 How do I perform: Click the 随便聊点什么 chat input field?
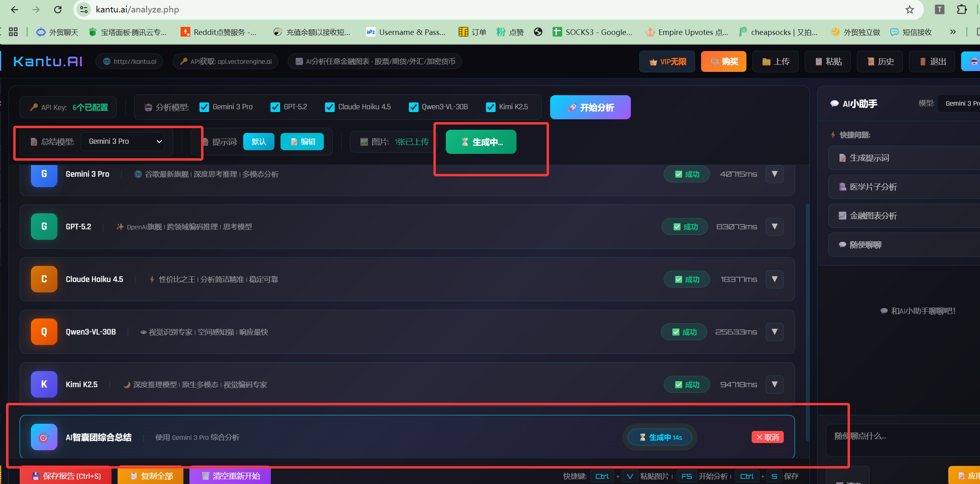pyautogui.click(x=903, y=439)
